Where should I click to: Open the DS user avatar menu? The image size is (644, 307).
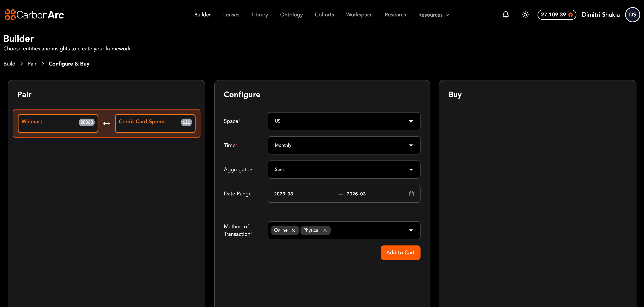point(632,15)
